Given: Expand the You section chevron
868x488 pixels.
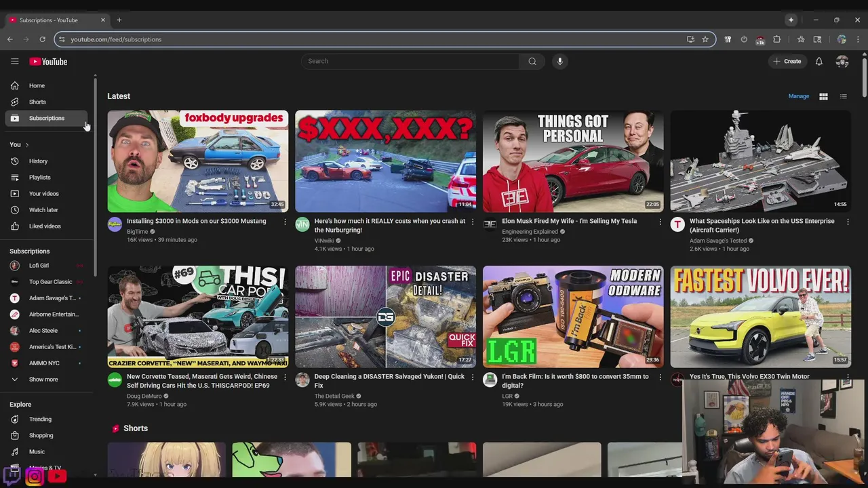Looking at the screenshot, I should tap(27, 144).
